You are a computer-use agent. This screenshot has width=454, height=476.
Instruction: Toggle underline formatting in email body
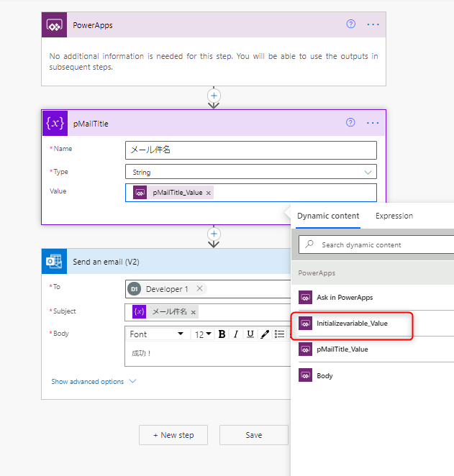pyautogui.click(x=250, y=334)
